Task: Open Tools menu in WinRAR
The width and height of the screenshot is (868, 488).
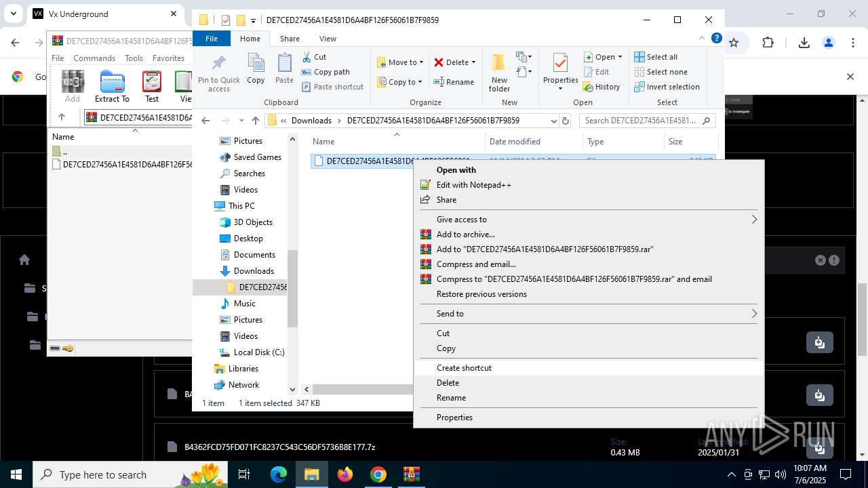Action: pyautogui.click(x=134, y=58)
